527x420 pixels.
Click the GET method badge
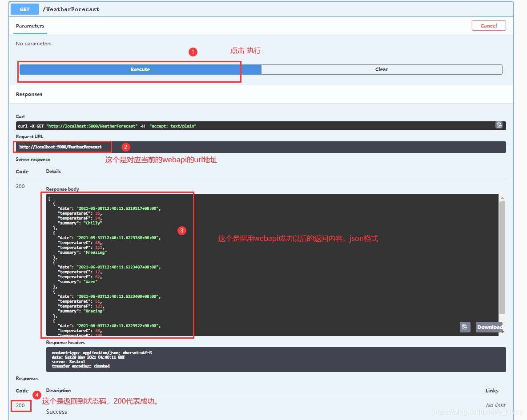click(x=24, y=9)
